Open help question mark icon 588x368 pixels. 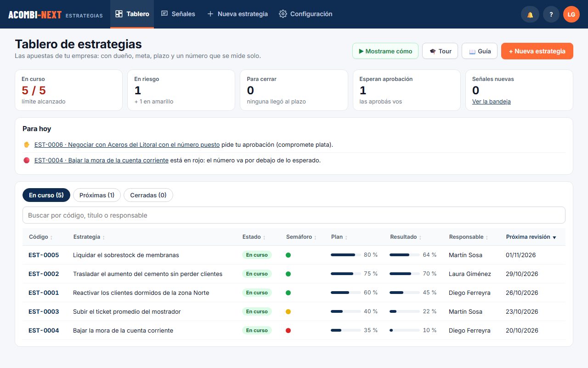[x=551, y=14]
